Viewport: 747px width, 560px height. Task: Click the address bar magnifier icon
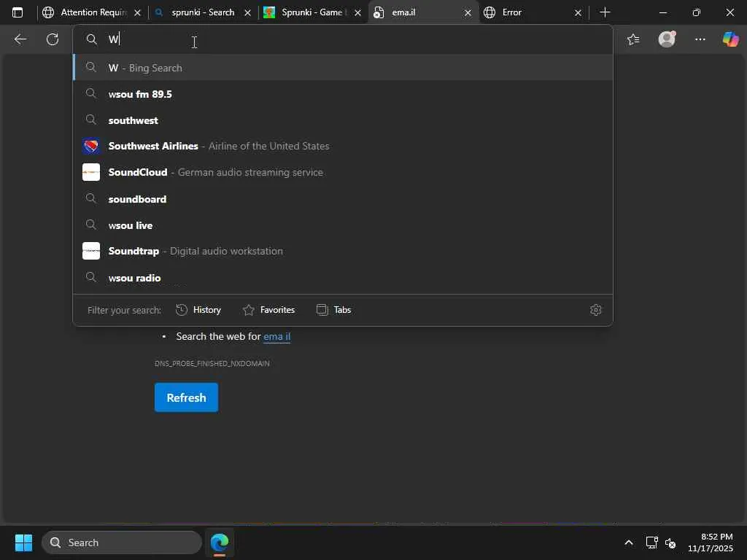coord(91,39)
